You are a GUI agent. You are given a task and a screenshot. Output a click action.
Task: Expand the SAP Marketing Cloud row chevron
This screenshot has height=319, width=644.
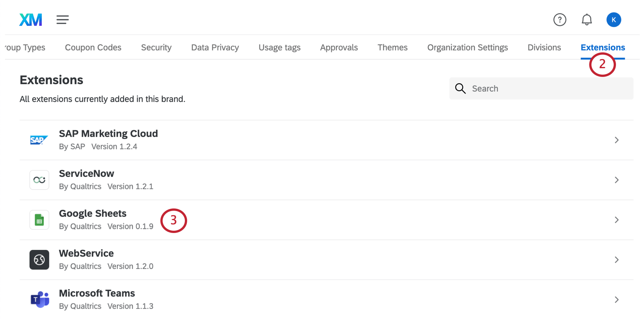(x=616, y=140)
